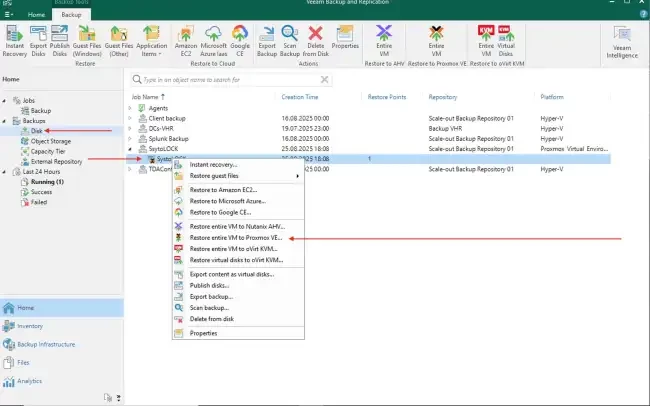The image size is (650, 406).
Task: Expand the DCs-VHR row
Action: coord(130,129)
